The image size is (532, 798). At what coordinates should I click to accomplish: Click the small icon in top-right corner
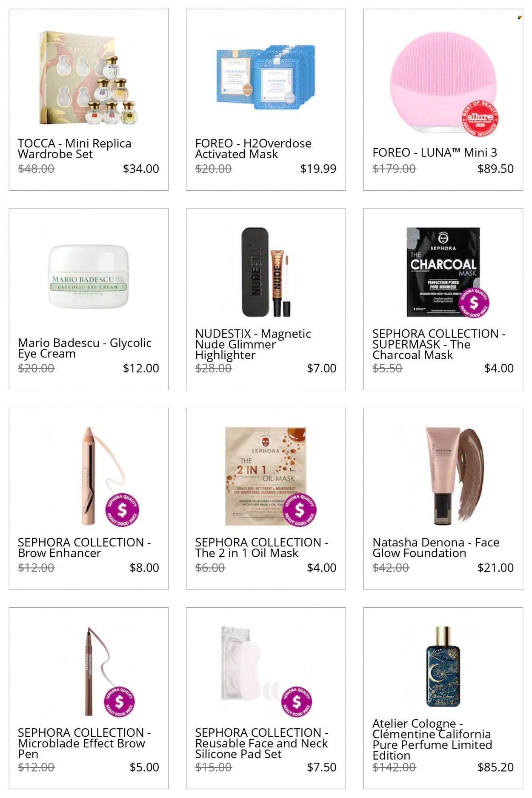519,17
